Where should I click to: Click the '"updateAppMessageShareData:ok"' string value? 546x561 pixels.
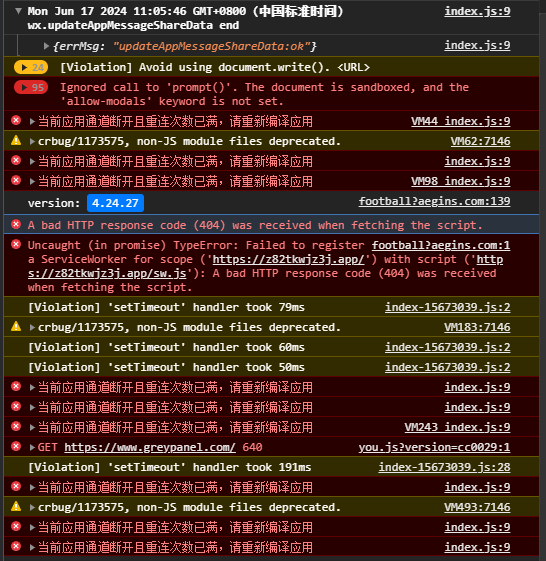(x=211, y=46)
